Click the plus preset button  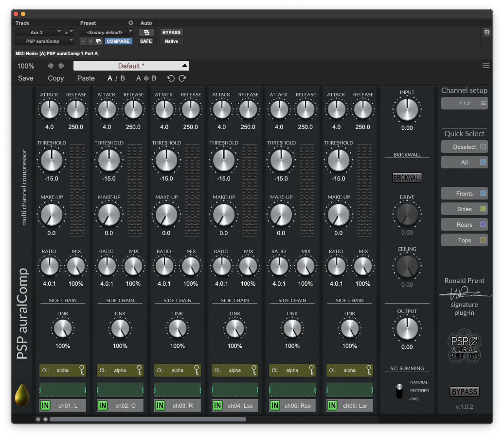(90, 41)
